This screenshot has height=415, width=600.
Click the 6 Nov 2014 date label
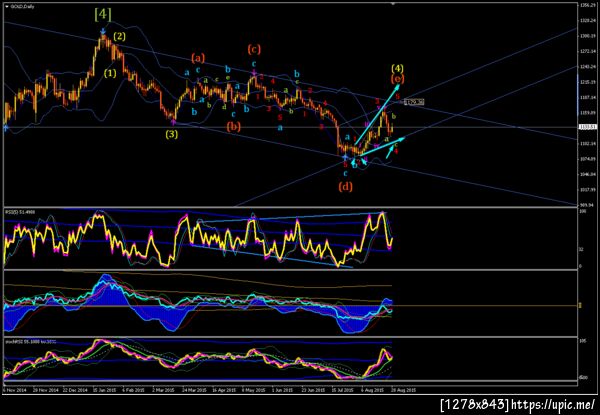coord(13,391)
